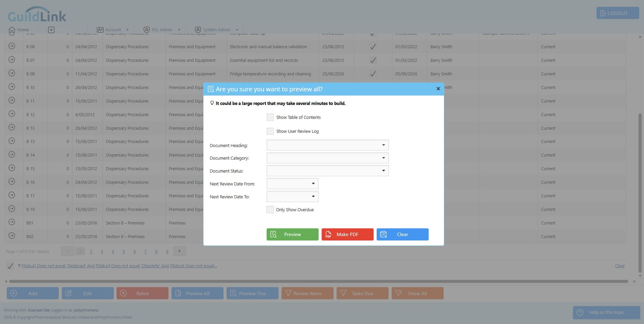Click the Preview magnifier icon in dialog
Image resolution: width=644 pixels, height=324 pixels.
(x=273, y=234)
